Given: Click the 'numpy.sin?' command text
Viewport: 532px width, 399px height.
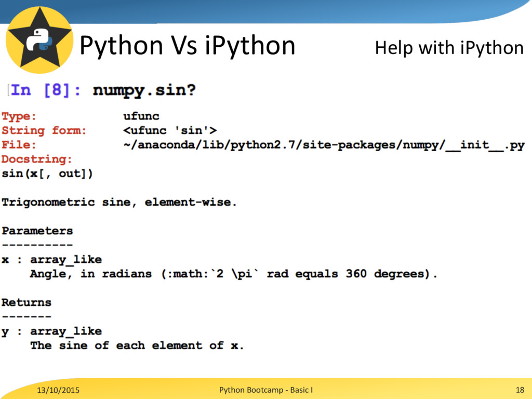Looking at the screenshot, I should pos(144,90).
